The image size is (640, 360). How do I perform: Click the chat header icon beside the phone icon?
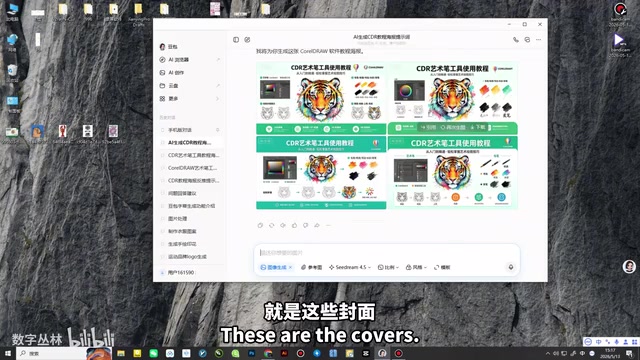(527, 40)
